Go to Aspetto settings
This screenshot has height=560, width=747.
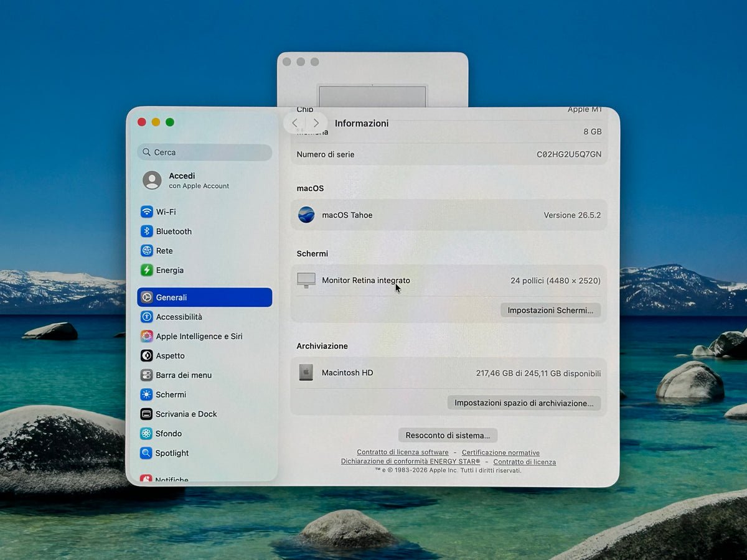point(204,356)
